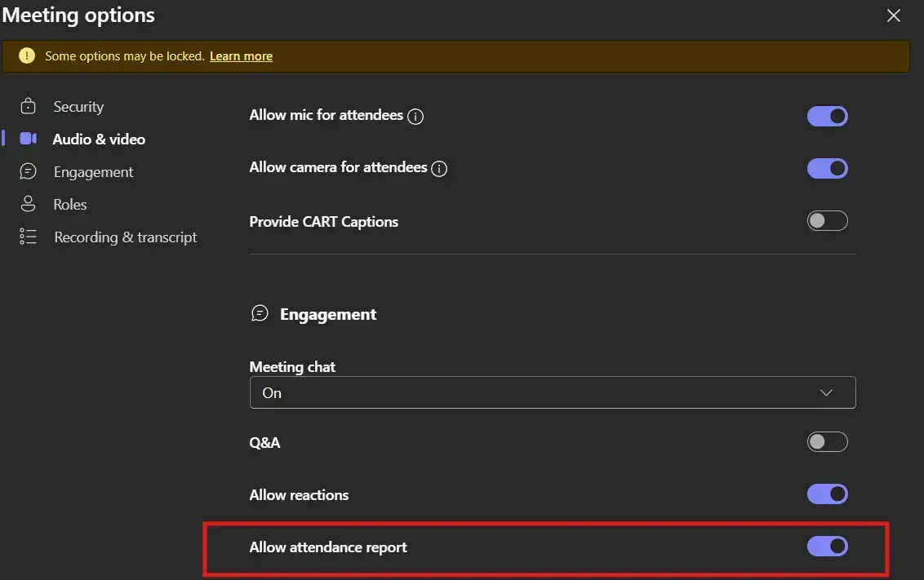
Task: Click info icon beside Allow camera for attendees
Action: pos(439,169)
